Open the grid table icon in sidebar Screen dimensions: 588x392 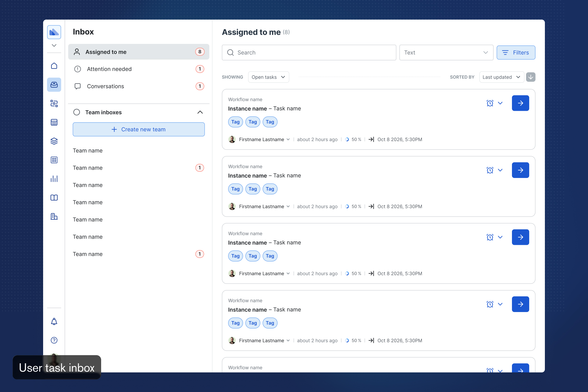[54, 160]
